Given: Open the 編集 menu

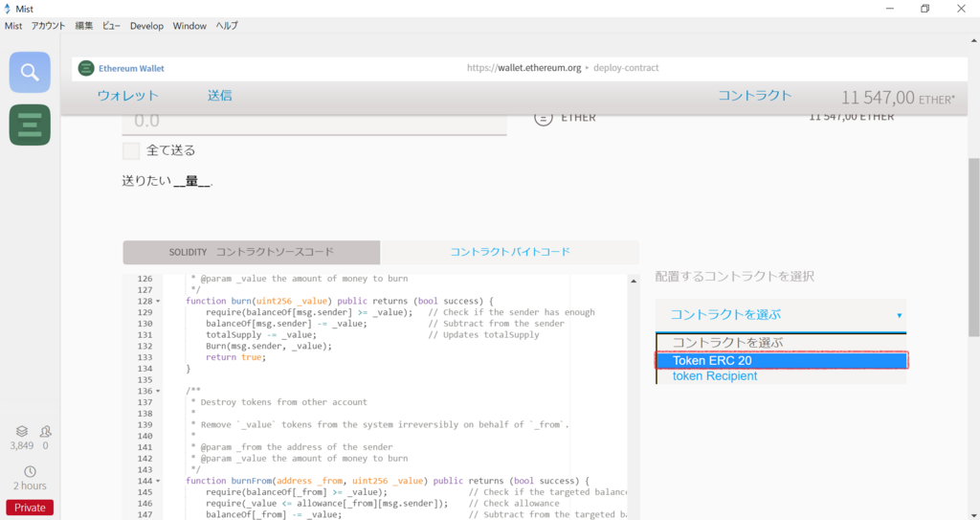Looking at the screenshot, I should [x=84, y=26].
